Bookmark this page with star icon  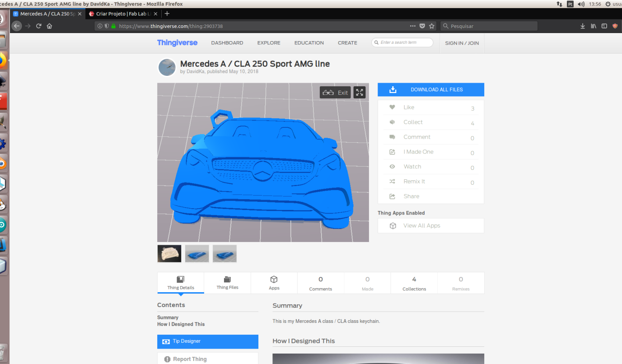tap(432, 26)
